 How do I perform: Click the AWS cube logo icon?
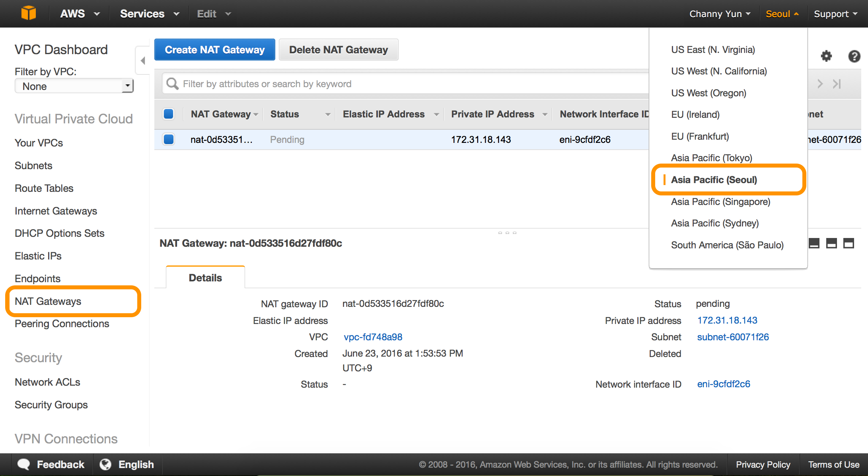click(28, 13)
